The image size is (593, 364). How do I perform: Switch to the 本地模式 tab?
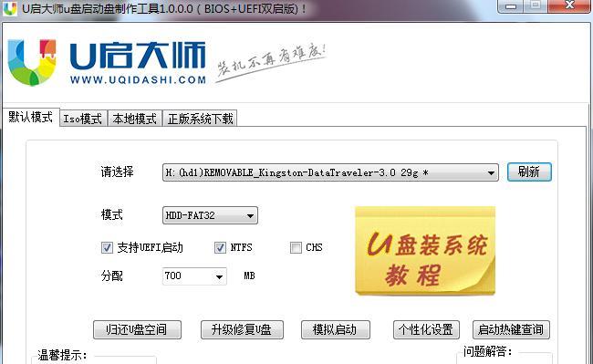click(x=135, y=119)
